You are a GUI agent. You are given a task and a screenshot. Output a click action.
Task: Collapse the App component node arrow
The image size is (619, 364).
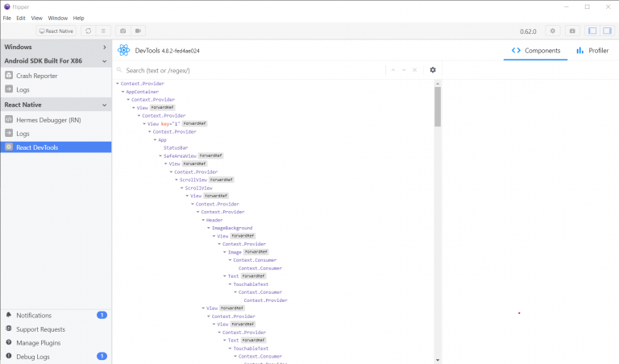[155, 140]
